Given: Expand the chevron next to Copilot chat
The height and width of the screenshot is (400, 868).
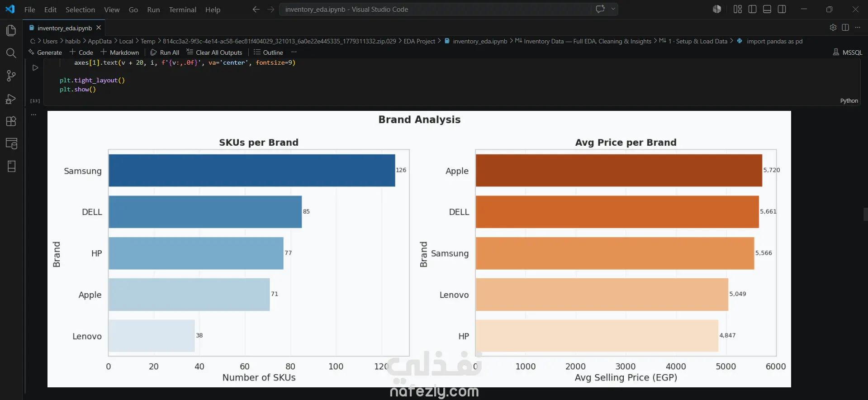Looking at the screenshot, I should [613, 9].
